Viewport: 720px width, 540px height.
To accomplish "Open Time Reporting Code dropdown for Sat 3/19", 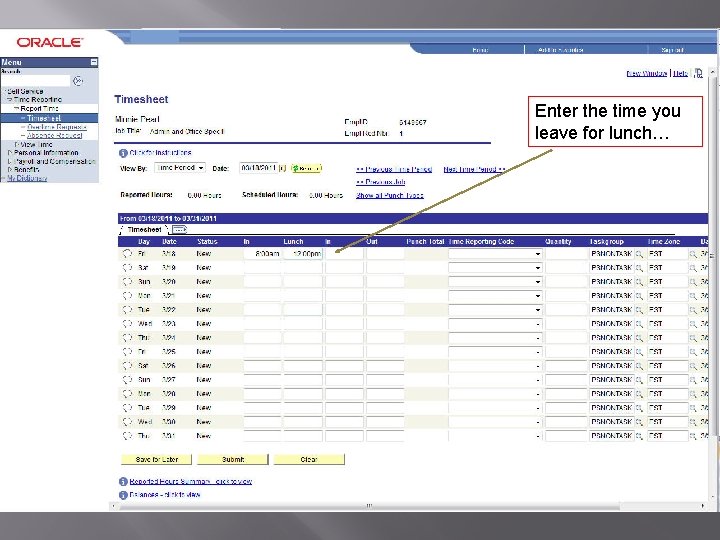I will coord(495,268).
